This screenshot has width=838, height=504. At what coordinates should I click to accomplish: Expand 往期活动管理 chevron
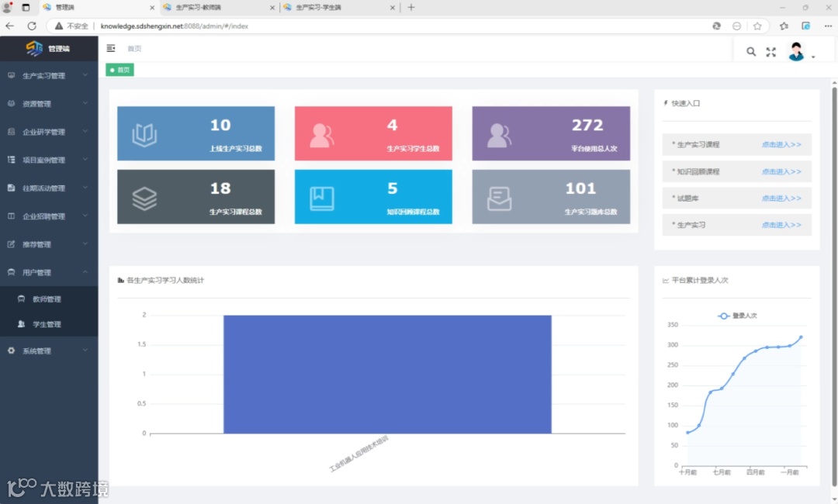click(85, 188)
